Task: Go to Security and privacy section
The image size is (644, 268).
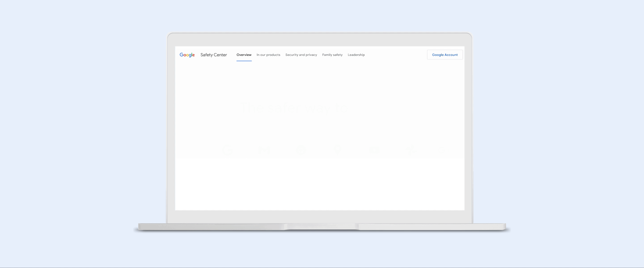Action: click(301, 55)
